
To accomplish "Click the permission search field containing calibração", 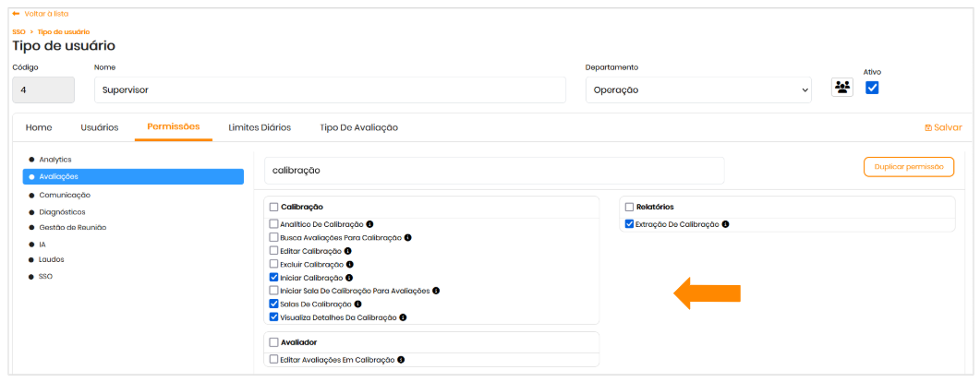I will pyautogui.click(x=494, y=171).
